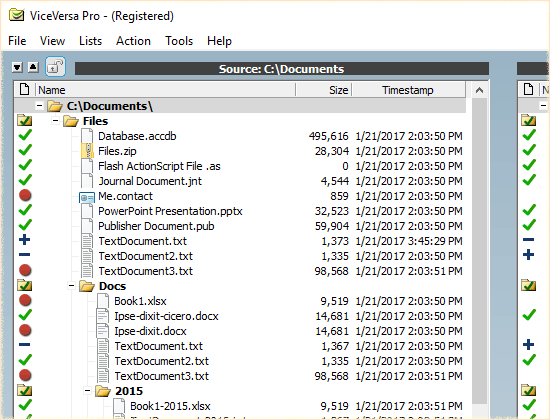
Task: Open the Tools menu
Action: 179,41
